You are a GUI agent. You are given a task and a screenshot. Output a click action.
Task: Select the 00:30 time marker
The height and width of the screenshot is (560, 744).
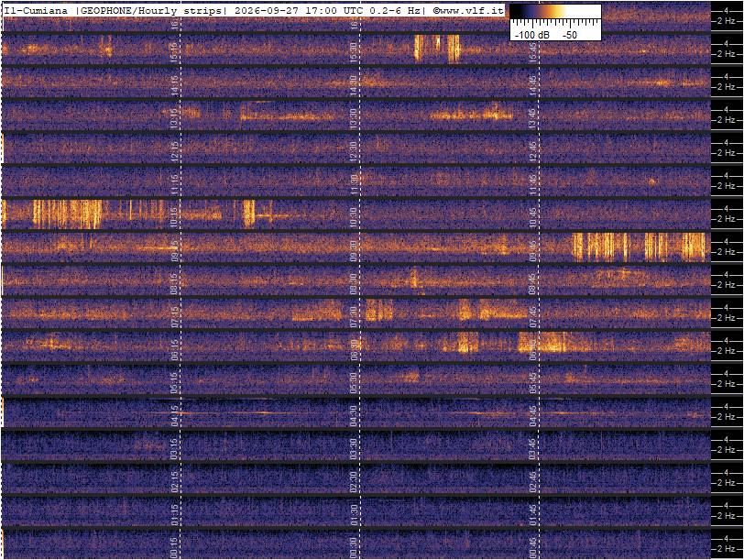[x=353, y=548]
